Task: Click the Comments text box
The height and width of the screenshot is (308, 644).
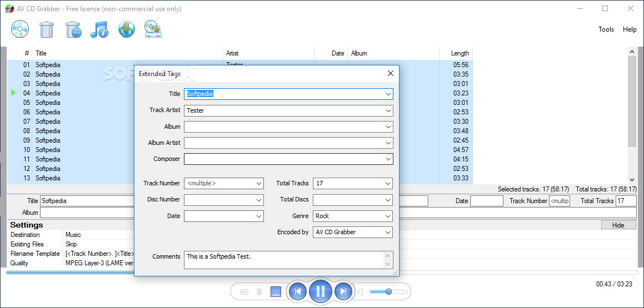Action: pyautogui.click(x=288, y=260)
